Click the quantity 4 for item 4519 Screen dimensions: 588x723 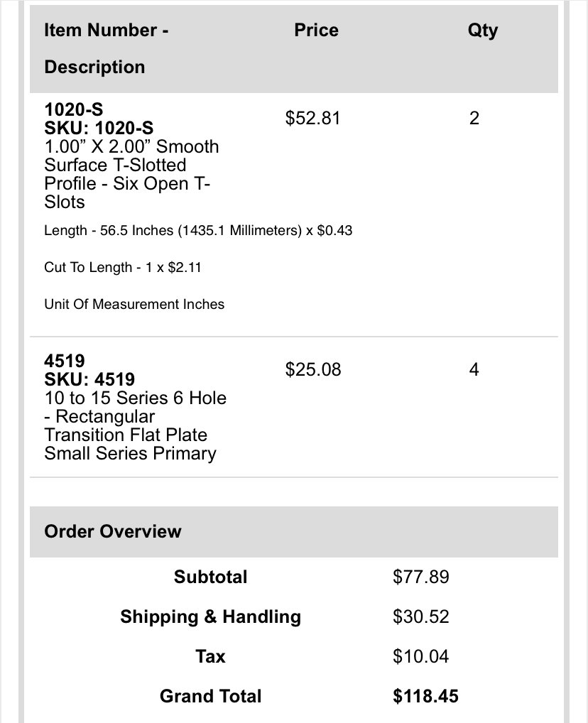474,369
